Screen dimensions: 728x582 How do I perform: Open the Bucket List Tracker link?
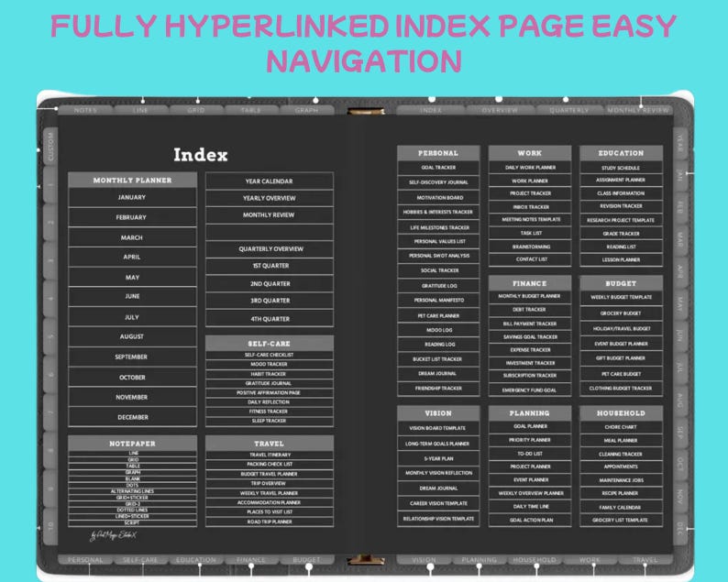coord(438,359)
